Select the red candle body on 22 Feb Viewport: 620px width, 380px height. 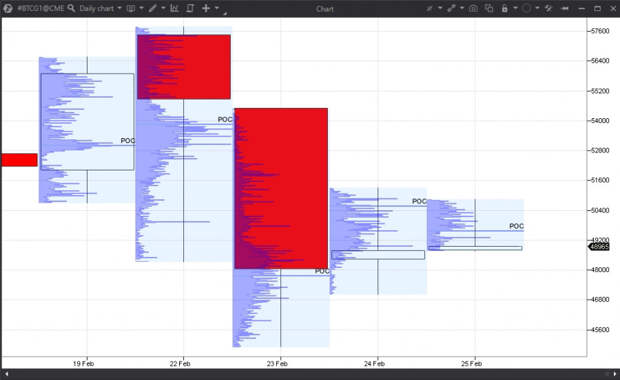tap(184, 67)
